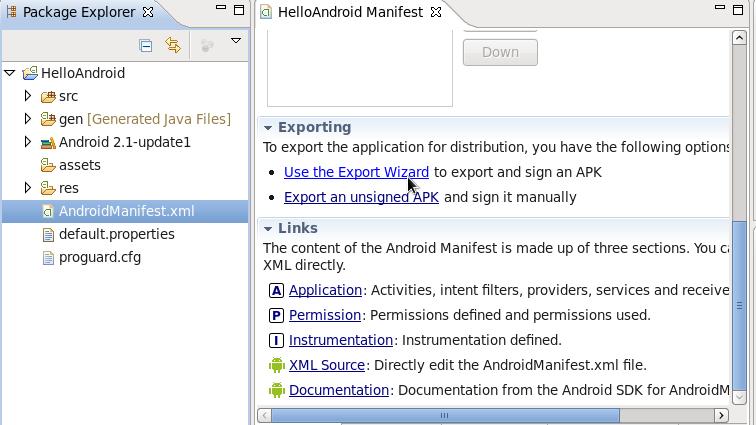Open the Application link
This screenshot has width=756, height=425.
pyautogui.click(x=325, y=290)
